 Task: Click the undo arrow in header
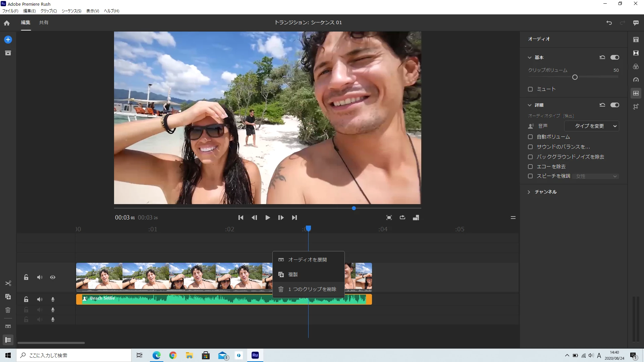coord(609,23)
